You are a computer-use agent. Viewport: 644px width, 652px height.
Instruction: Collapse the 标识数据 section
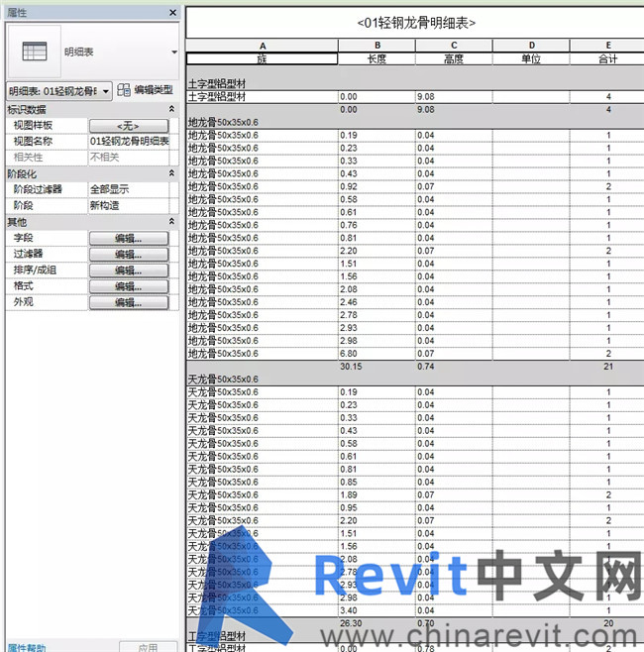coord(171,109)
